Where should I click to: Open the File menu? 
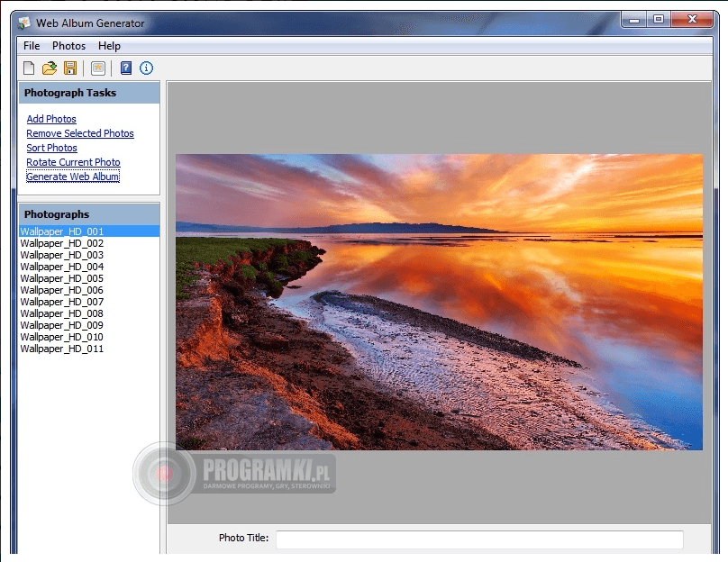click(32, 46)
